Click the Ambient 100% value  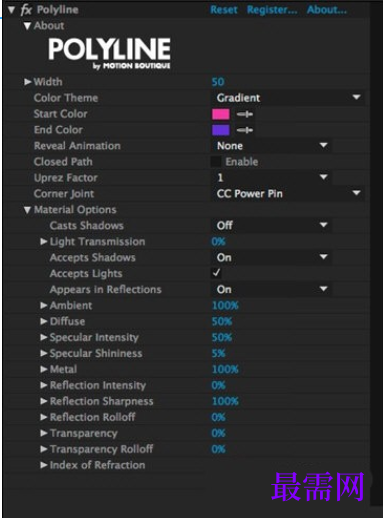pyautogui.click(x=225, y=305)
